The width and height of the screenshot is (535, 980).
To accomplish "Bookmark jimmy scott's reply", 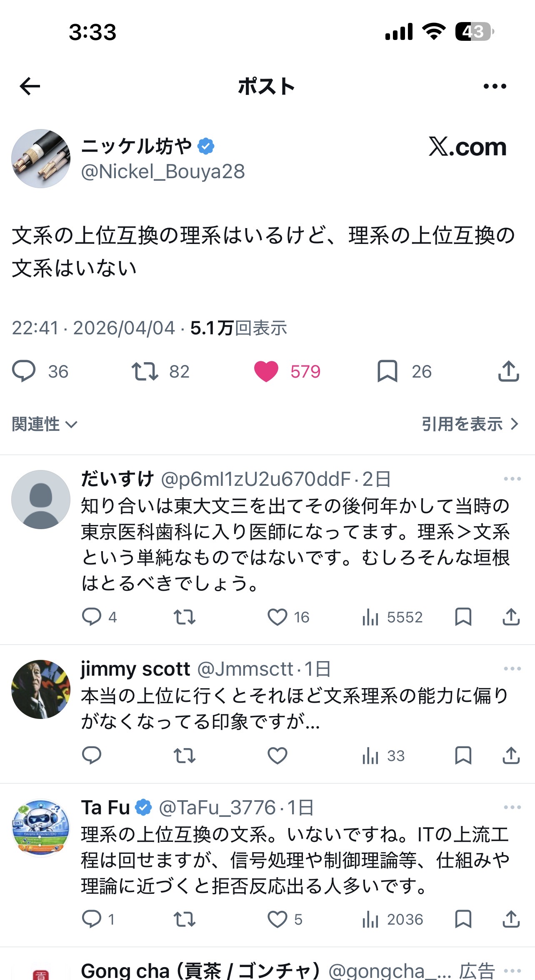I will (x=463, y=755).
